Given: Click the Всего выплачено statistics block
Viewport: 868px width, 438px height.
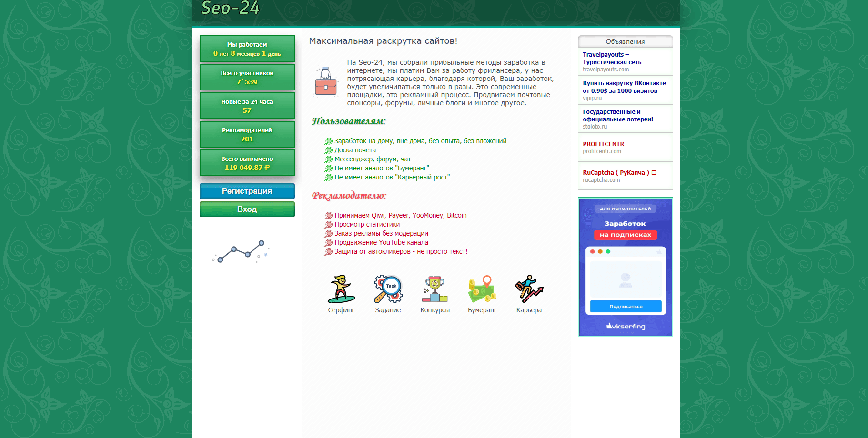Looking at the screenshot, I should click(247, 163).
